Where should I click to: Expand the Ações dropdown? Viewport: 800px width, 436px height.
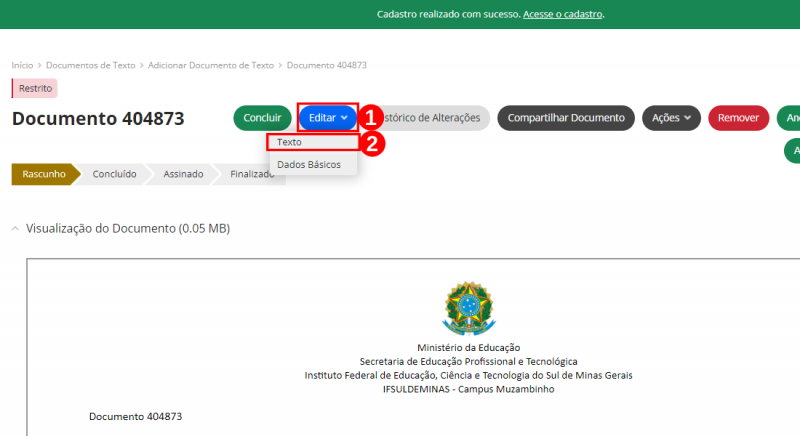pos(671,118)
